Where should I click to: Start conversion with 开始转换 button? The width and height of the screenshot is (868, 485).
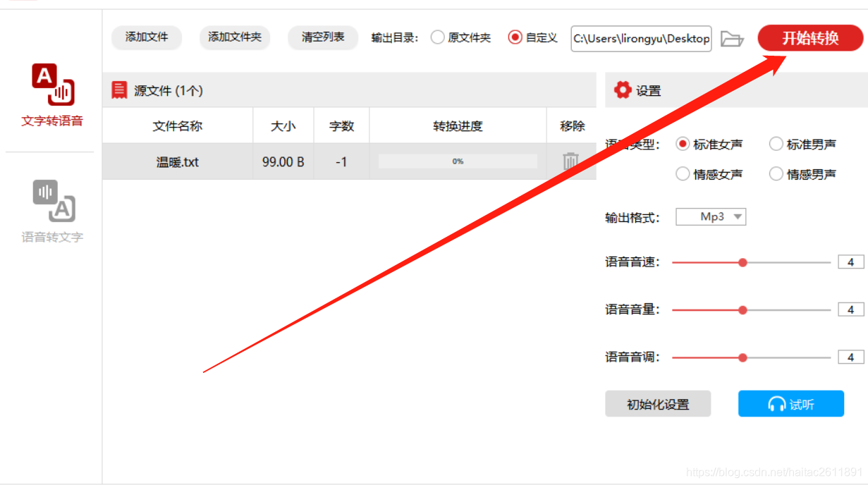810,38
